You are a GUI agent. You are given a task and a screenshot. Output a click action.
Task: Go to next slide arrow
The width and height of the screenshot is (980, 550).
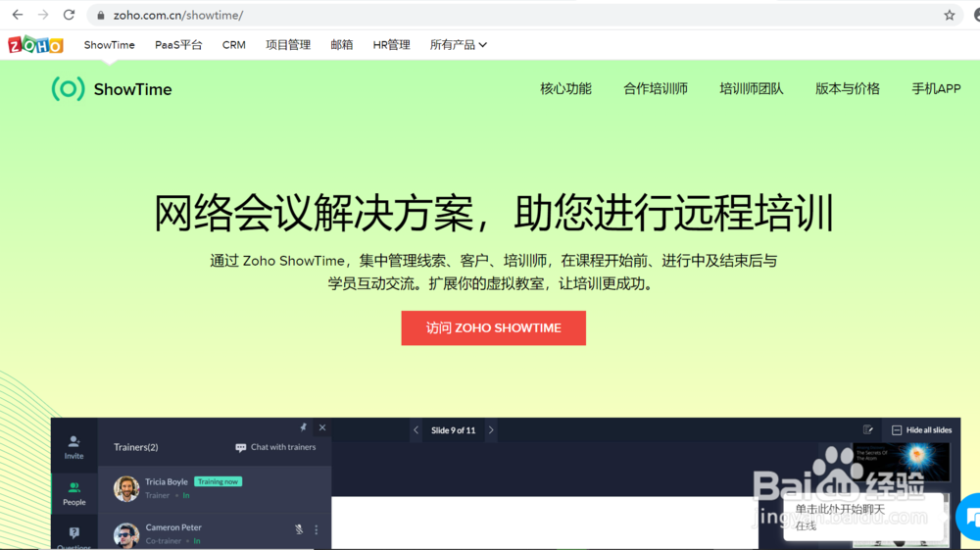click(x=491, y=430)
